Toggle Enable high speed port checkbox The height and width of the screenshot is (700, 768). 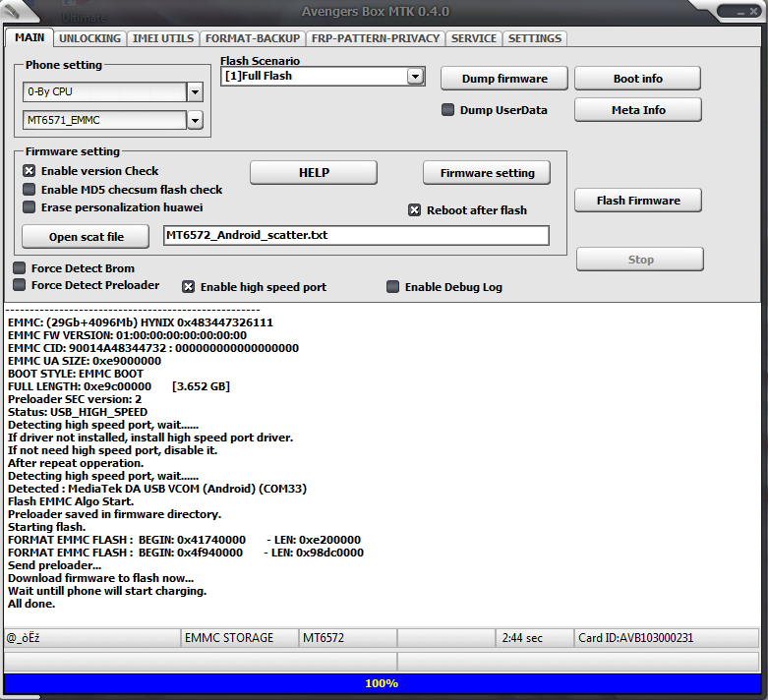pos(189,286)
